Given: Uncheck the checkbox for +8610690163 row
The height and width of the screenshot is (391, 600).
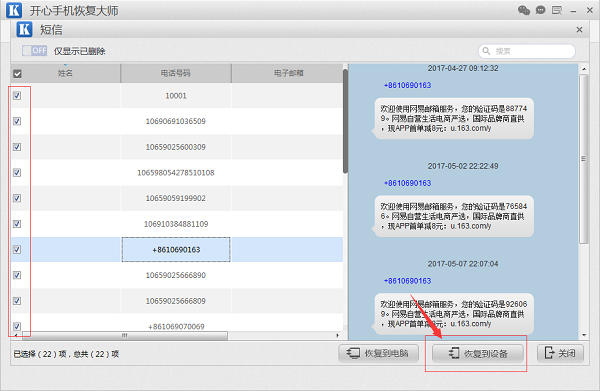Looking at the screenshot, I should (17, 249).
